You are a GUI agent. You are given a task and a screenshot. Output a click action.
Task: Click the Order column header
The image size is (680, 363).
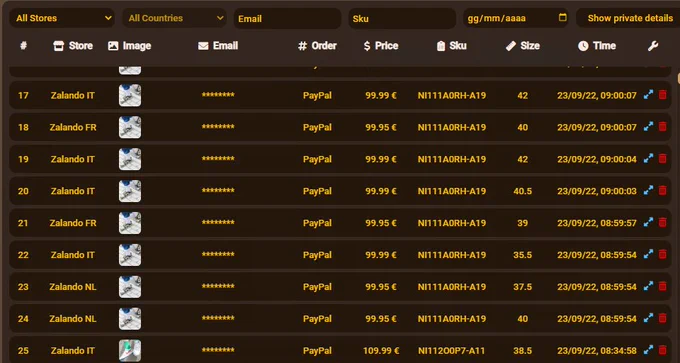click(317, 46)
